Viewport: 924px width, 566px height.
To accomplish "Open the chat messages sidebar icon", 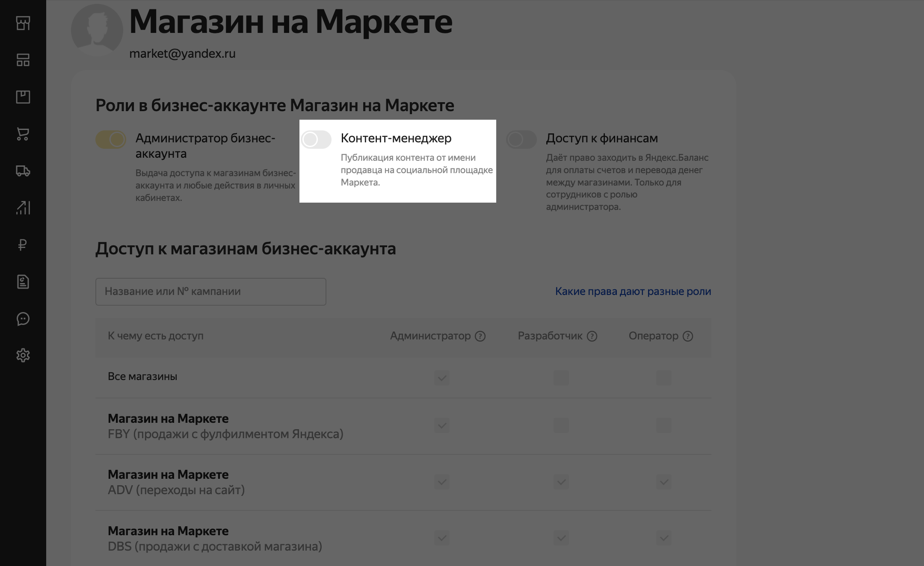I will (x=23, y=318).
